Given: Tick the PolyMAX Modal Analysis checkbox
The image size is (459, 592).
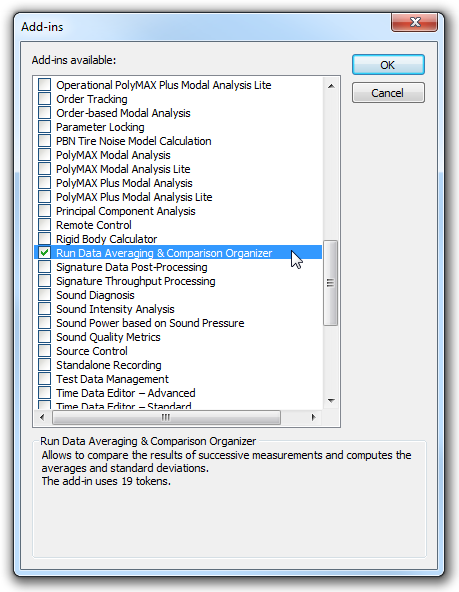Looking at the screenshot, I should point(45,154).
